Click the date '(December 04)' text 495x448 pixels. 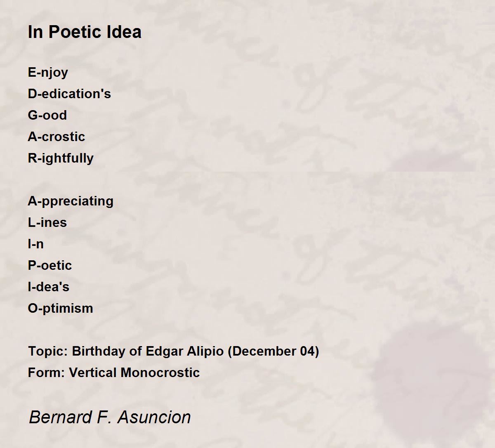pos(273,351)
